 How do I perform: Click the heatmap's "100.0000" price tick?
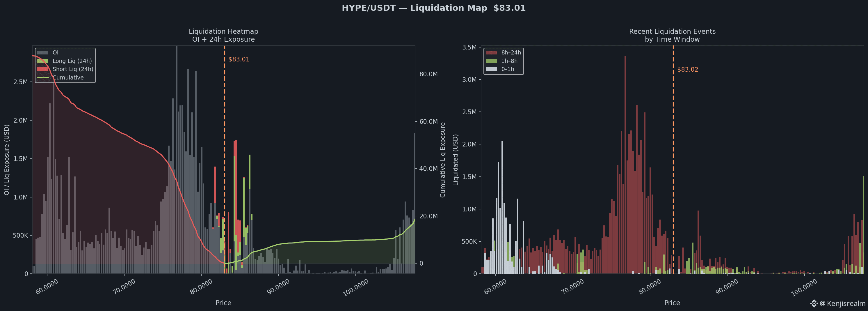tap(355, 287)
